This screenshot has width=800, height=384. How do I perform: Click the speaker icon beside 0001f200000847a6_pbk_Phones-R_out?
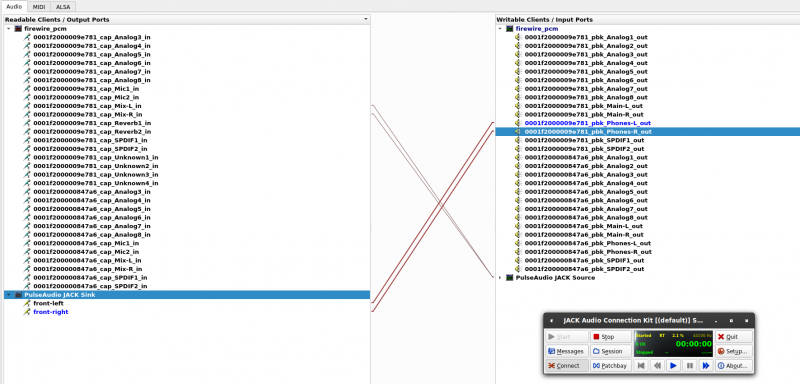pos(518,252)
